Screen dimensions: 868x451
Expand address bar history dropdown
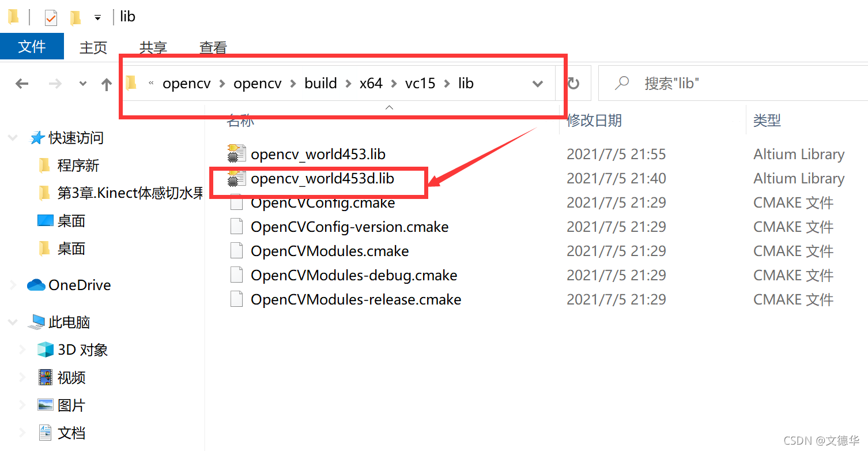538,84
